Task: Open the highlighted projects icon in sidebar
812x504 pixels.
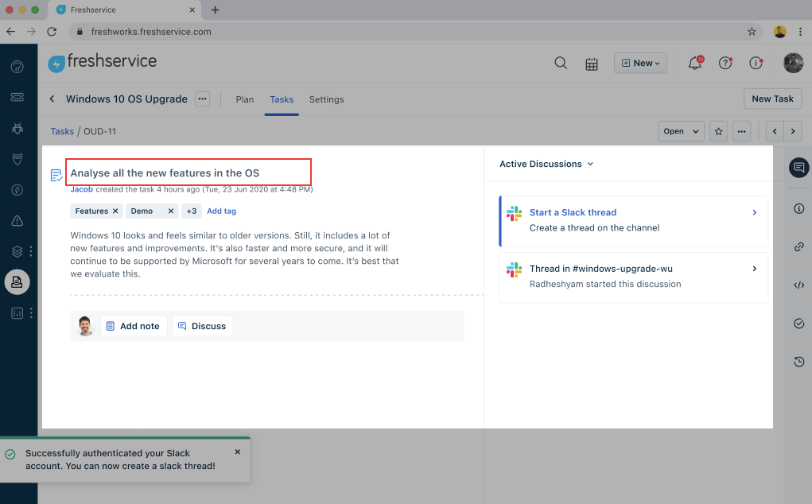Action: (17, 282)
